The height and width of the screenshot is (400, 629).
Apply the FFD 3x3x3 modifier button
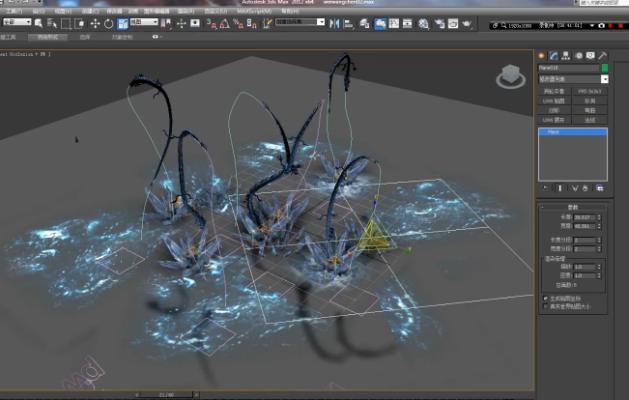590,91
